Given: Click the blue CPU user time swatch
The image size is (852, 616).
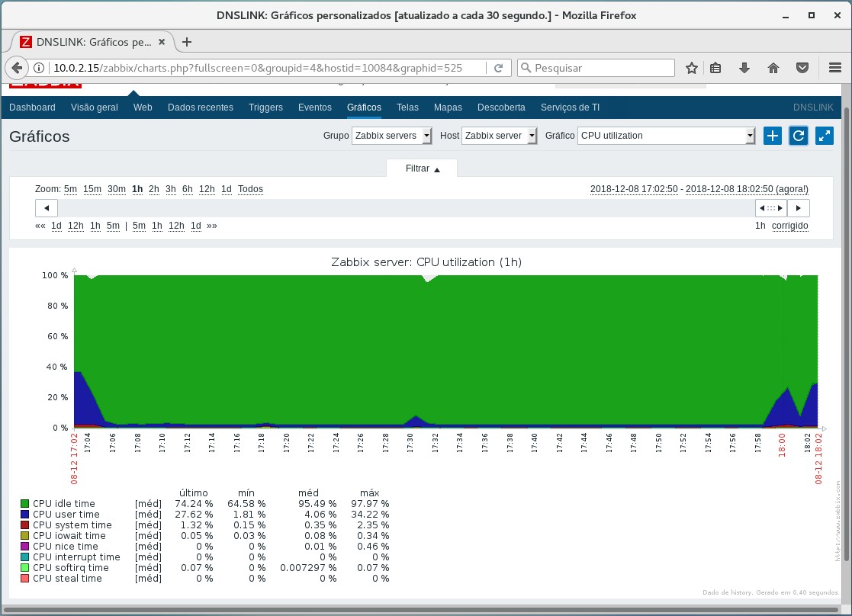Looking at the screenshot, I should point(24,515).
